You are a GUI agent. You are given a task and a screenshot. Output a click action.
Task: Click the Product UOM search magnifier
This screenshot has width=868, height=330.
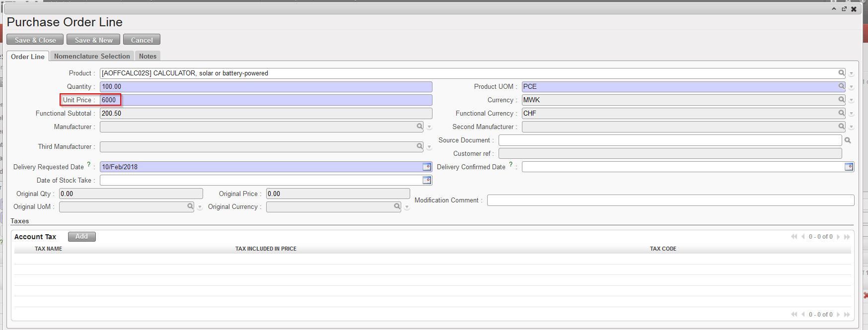(x=841, y=86)
